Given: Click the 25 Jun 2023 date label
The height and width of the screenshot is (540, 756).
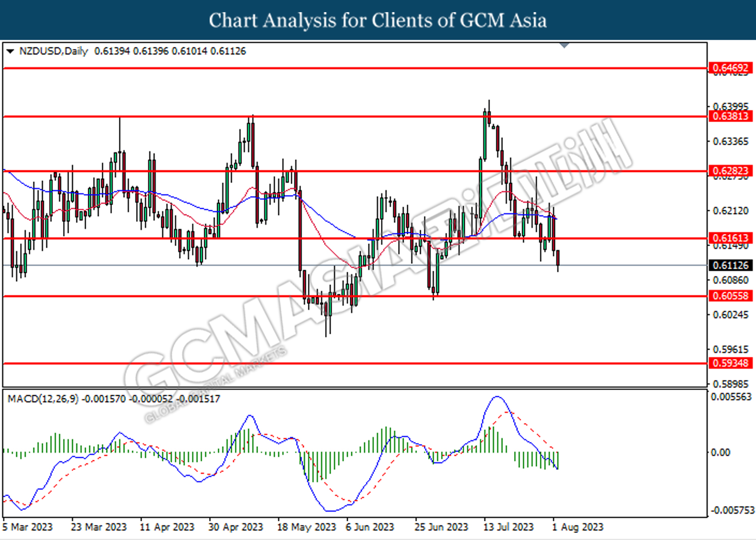Looking at the screenshot, I should click(441, 527).
